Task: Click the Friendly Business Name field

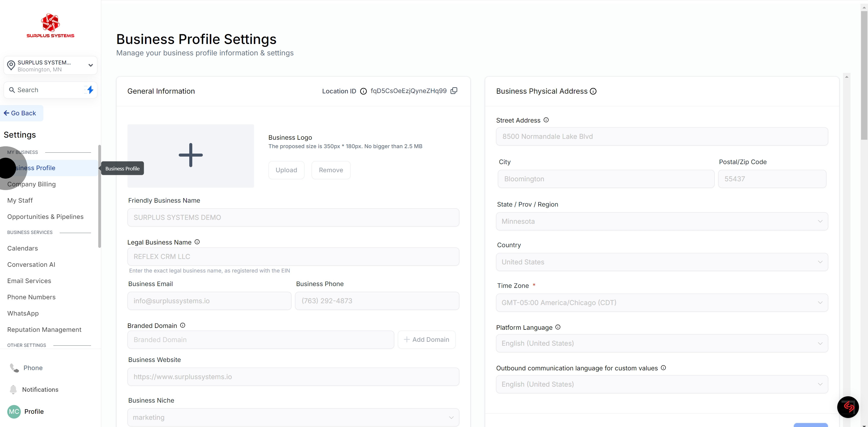Action: (293, 217)
